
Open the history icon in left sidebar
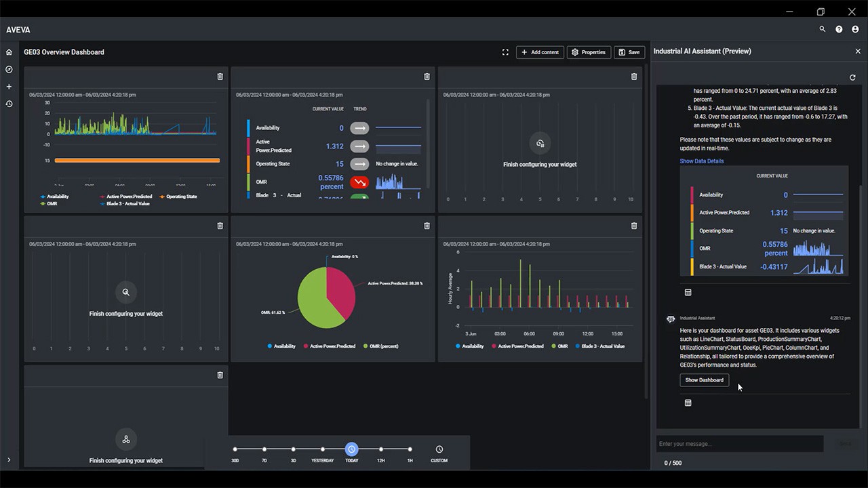pos(9,104)
